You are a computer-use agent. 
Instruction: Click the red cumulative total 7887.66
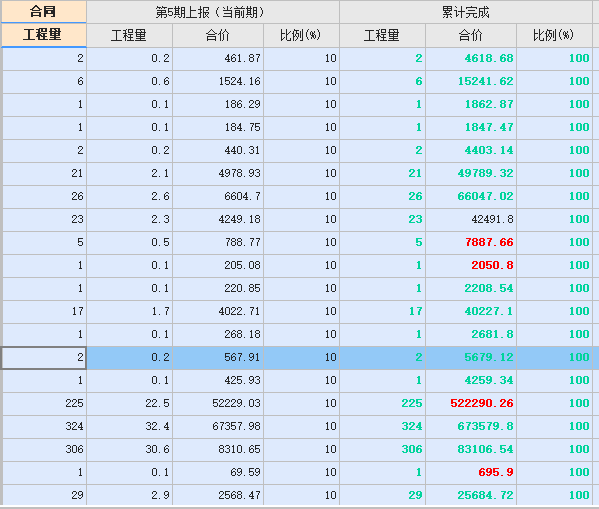471,242
